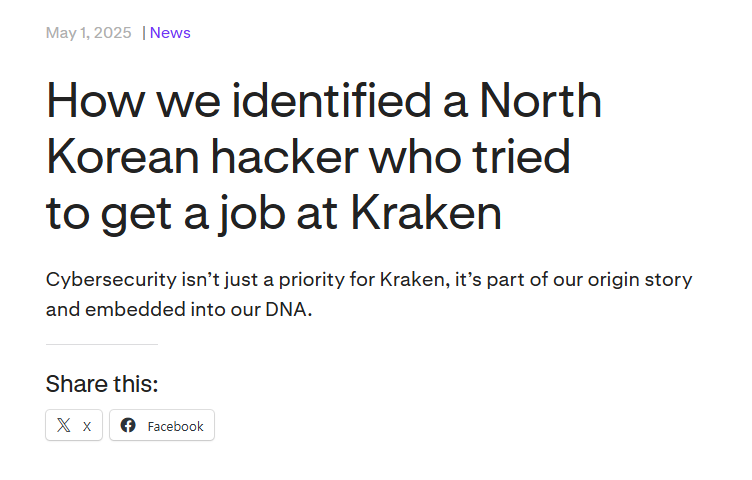Click the 'X' text label beside logo
Viewport: 752px width, 480px height.
pos(87,427)
